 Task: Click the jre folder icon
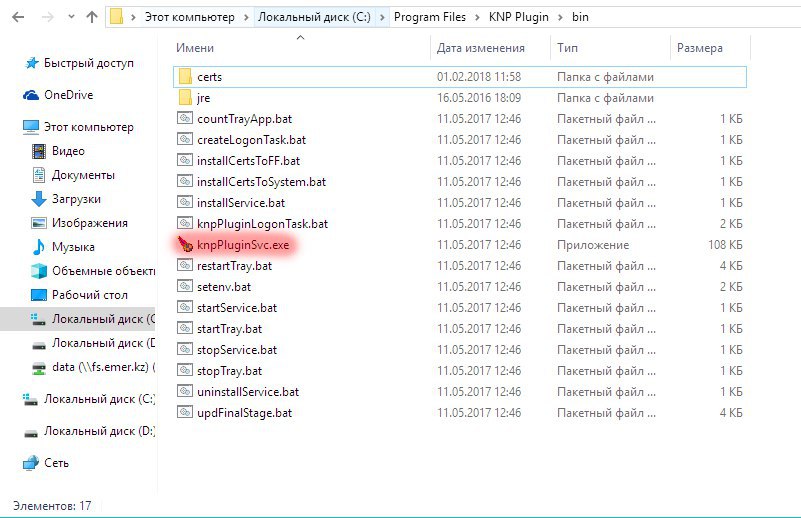click(x=185, y=98)
